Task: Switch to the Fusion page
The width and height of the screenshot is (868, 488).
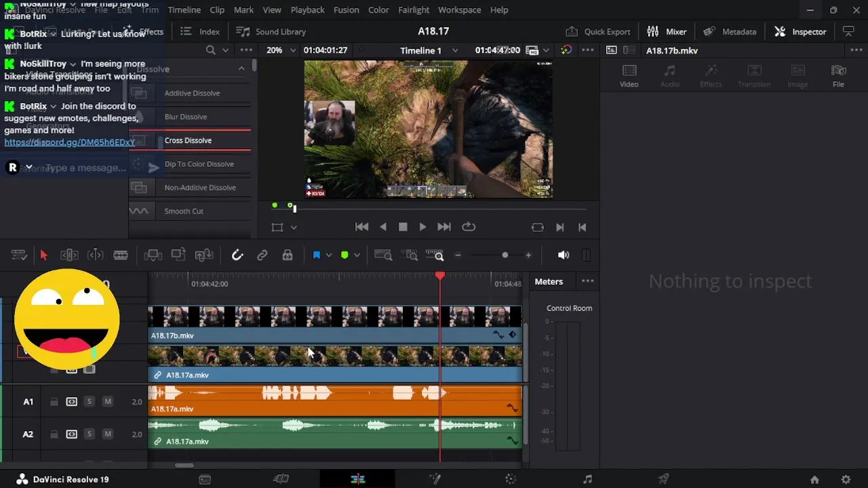Action: [435, 479]
